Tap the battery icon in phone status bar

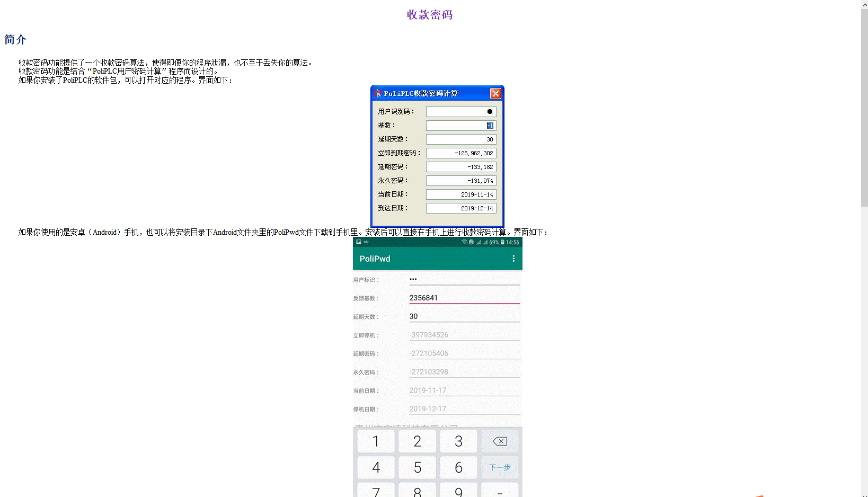click(502, 242)
